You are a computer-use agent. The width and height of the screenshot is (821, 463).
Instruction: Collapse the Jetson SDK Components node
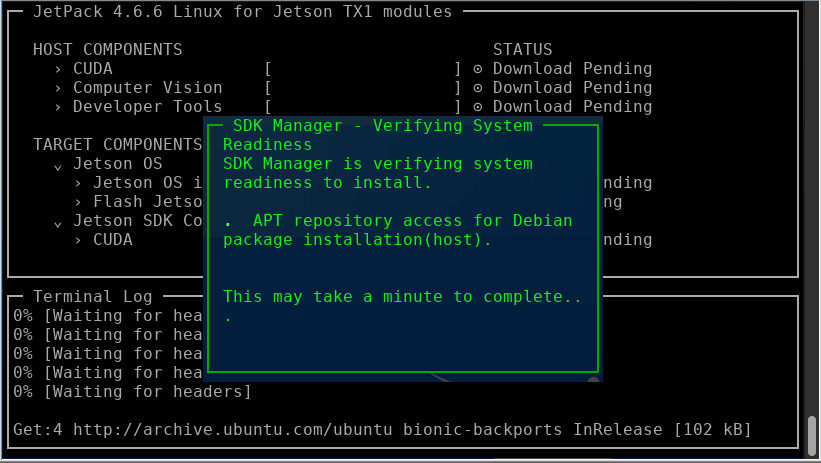tap(58, 224)
